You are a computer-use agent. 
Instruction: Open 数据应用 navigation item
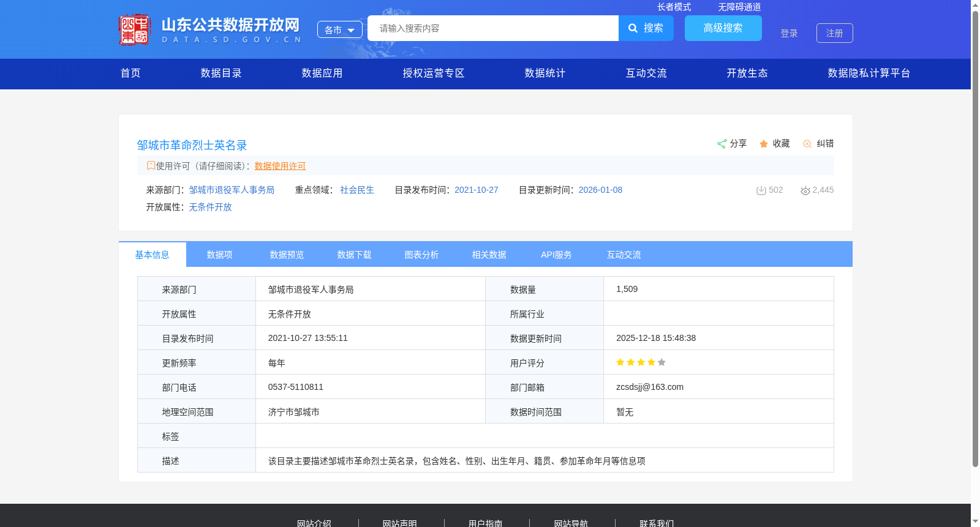coord(322,73)
